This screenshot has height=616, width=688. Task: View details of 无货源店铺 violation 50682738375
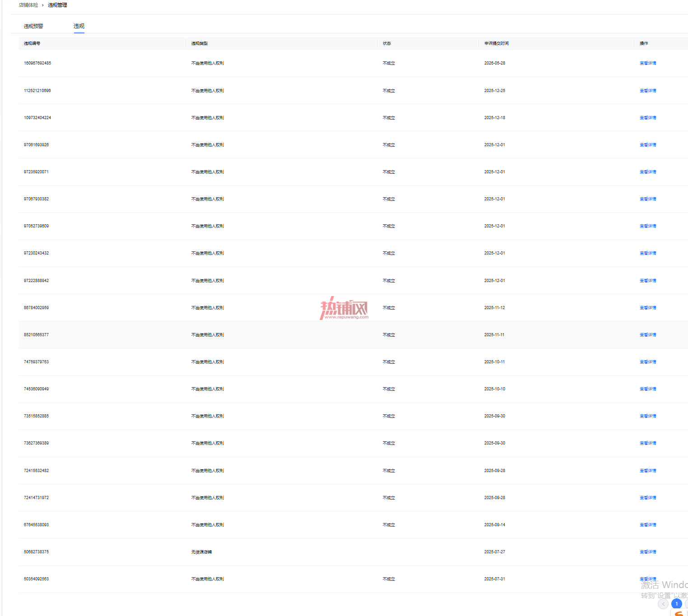(648, 552)
